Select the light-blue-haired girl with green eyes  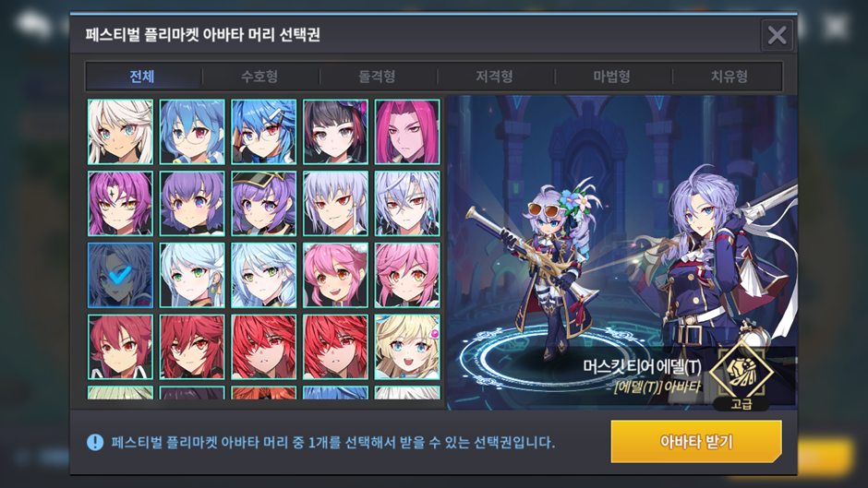(192, 275)
